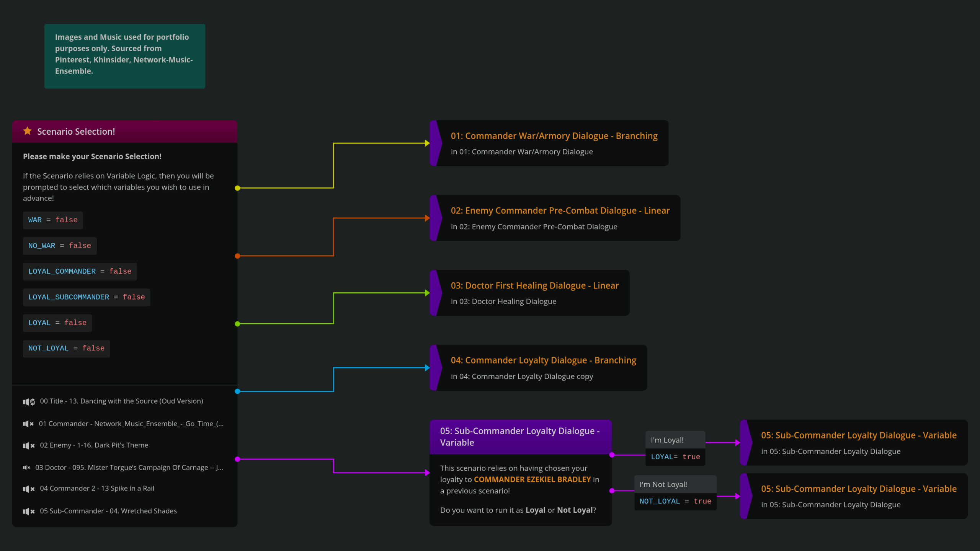Viewport: 980px width, 551px height.
Task: Toggle the WAR = false variable
Action: point(53,220)
